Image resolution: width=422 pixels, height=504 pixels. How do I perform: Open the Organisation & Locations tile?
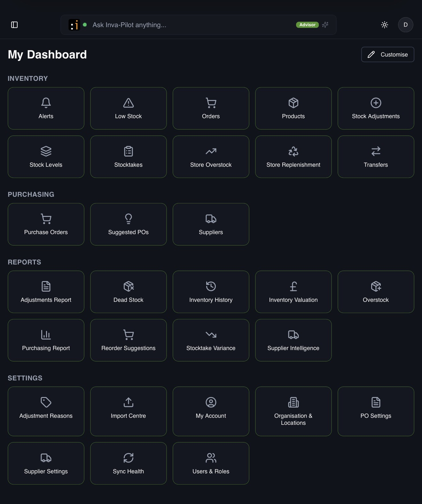pyautogui.click(x=293, y=411)
